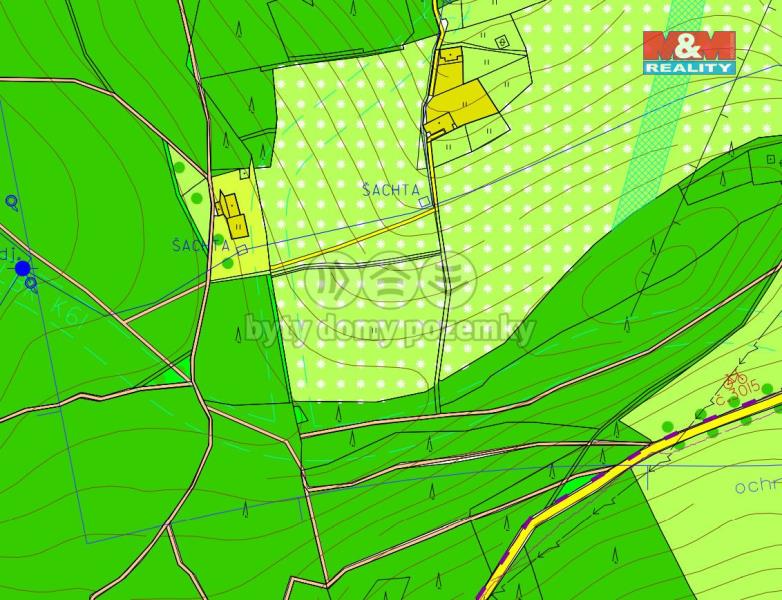
Task: Click the green circle at bottom of left parcel
Action: click(228, 262)
